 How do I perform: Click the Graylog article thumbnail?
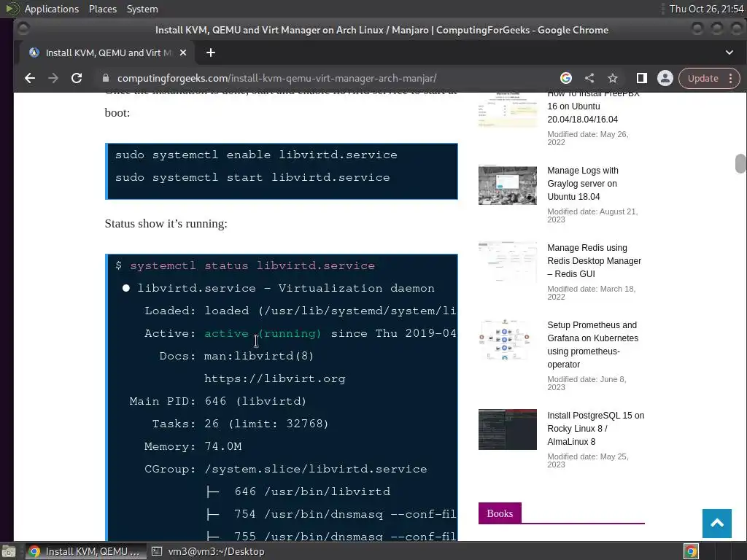(508, 184)
